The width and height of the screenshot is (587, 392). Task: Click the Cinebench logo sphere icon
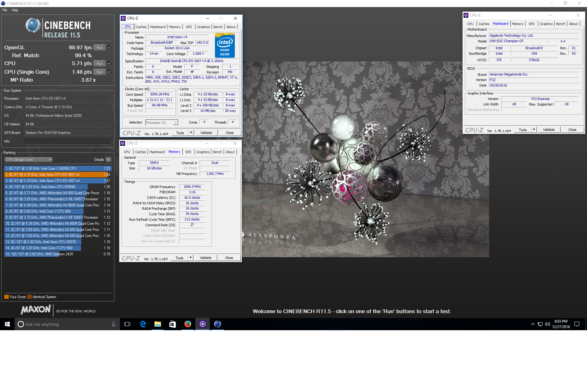click(x=33, y=25)
